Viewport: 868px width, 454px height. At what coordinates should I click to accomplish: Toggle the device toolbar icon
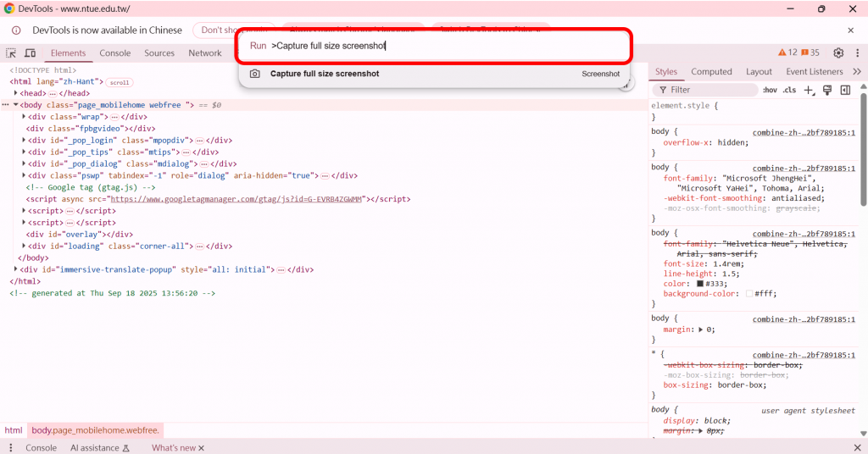click(x=30, y=53)
